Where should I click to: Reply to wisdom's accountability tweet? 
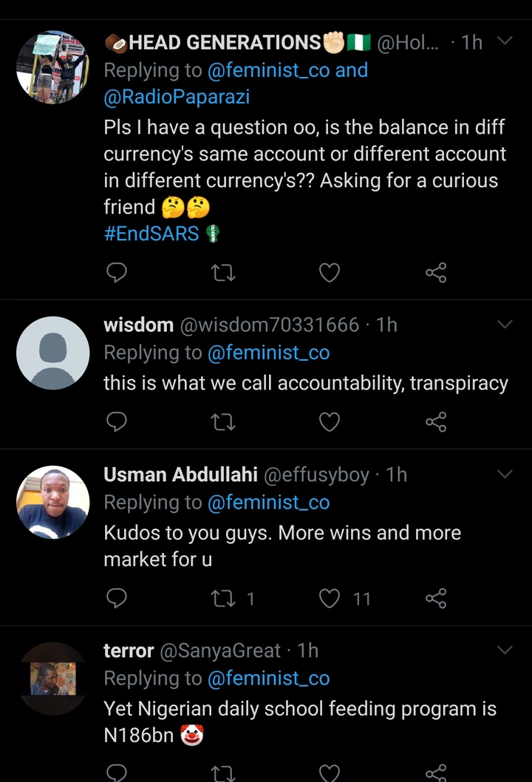click(117, 421)
